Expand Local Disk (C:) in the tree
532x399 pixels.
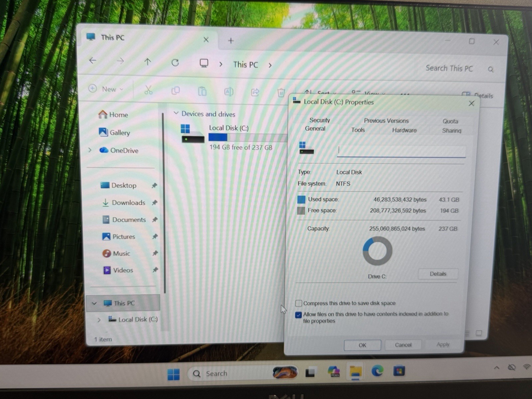tap(99, 320)
